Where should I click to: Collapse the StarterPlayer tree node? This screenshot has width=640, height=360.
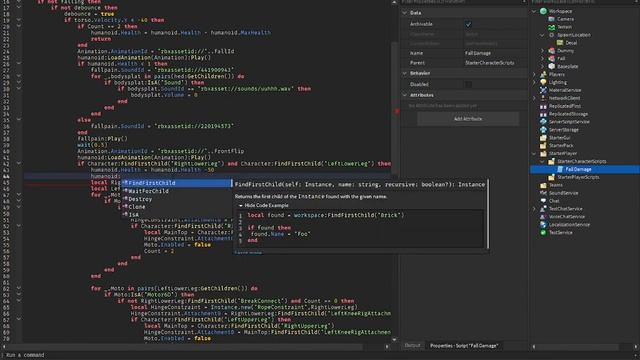534,153
